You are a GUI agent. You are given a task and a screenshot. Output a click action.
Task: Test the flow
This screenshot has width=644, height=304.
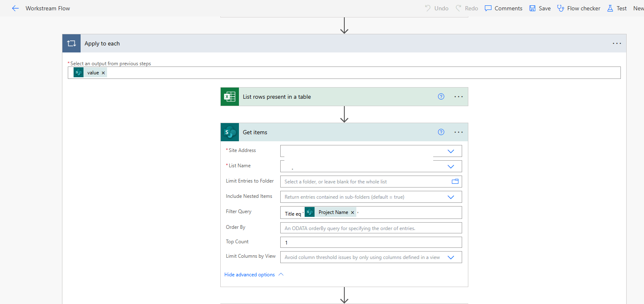(x=617, y=8)
